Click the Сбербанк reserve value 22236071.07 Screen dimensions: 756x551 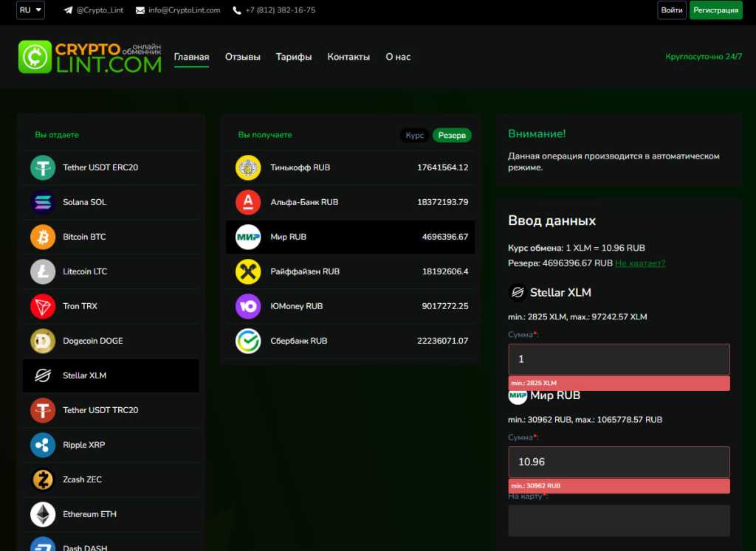pos(443,341)
